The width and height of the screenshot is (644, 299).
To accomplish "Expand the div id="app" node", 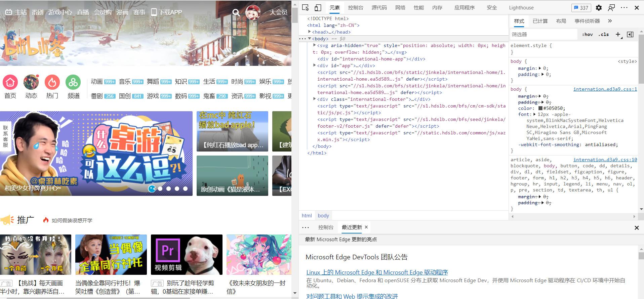I will pyautogui.click(x=315, y=66).
